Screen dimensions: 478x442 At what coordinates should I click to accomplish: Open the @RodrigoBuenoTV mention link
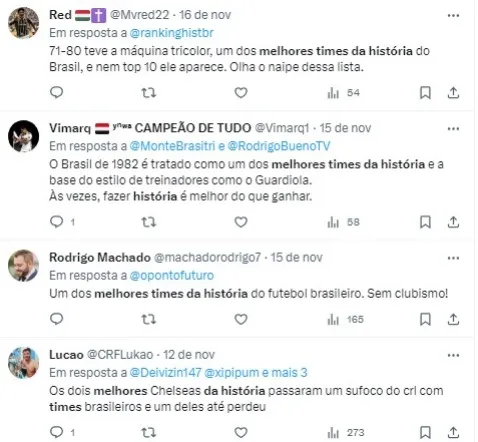(x=279, y=146)
